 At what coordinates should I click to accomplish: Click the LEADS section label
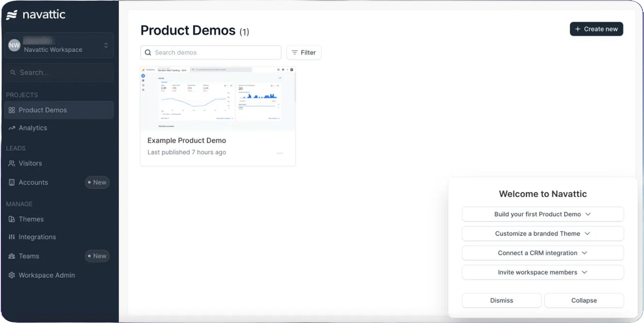pos(16,148)
